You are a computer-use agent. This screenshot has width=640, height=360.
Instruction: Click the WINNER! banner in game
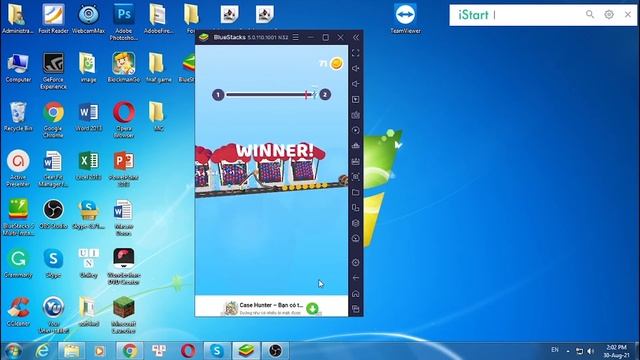(275, 151)
